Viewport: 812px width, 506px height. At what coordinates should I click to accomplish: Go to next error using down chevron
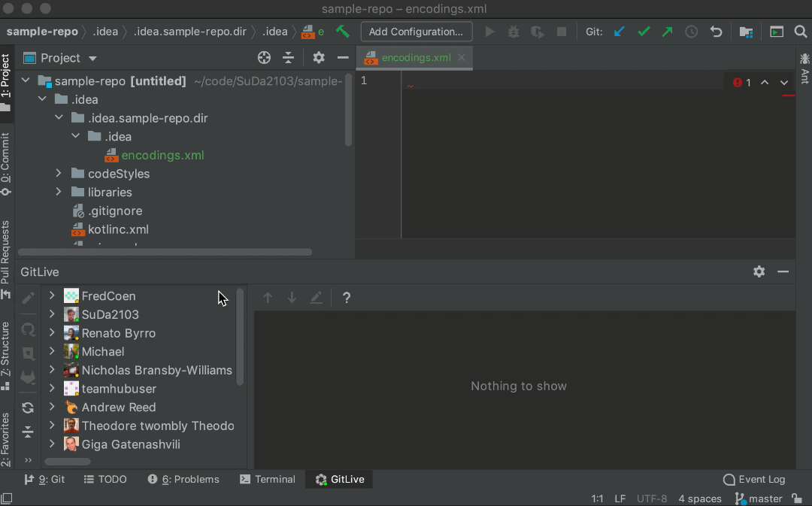(784, 83)
